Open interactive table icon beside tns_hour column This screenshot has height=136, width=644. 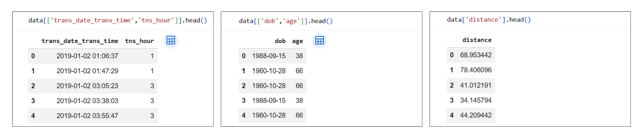(x=171, y=41)
